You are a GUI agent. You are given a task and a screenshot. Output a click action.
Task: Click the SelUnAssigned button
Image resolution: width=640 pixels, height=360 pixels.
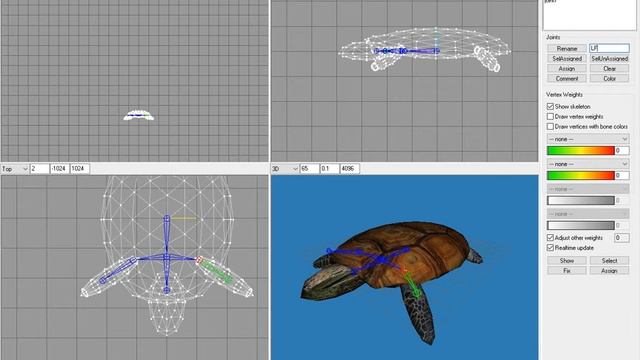pyautogui.click(x=609, y=59)
